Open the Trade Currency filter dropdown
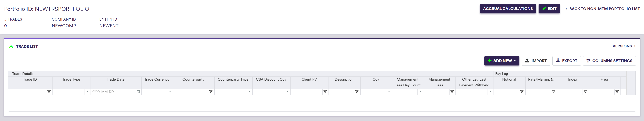 (170, 92)
